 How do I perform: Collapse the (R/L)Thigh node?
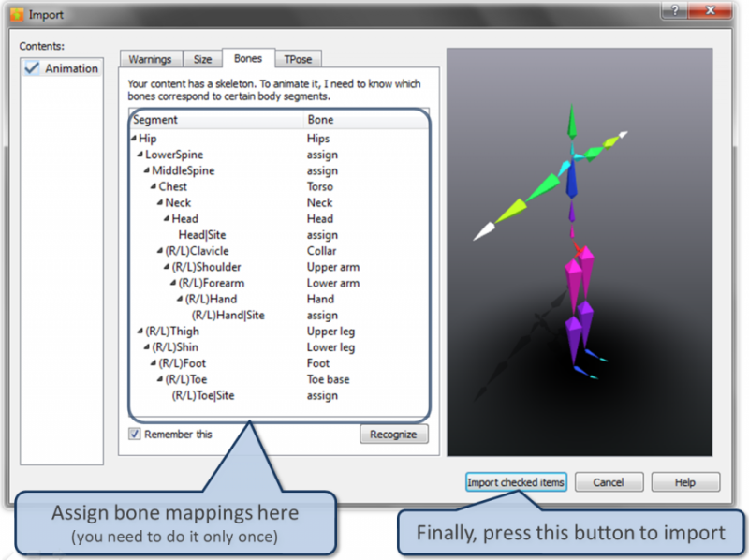pyautogui.click(x=140, y=331)
